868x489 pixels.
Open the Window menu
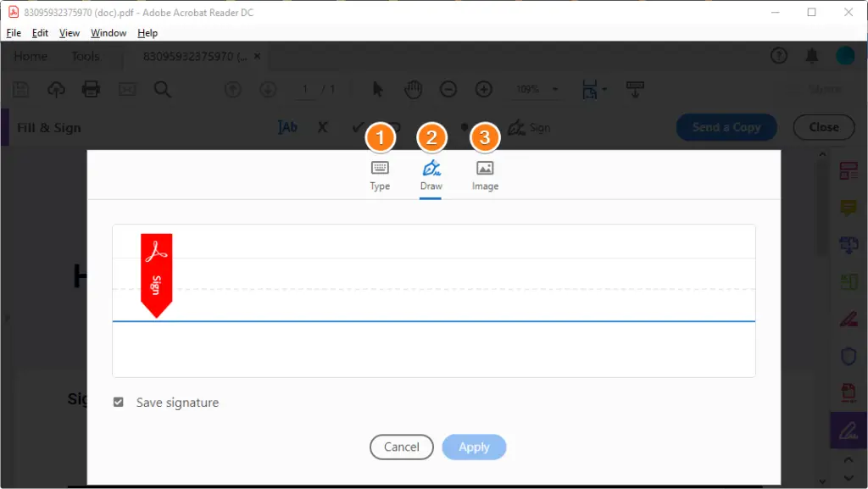[108, 33]
